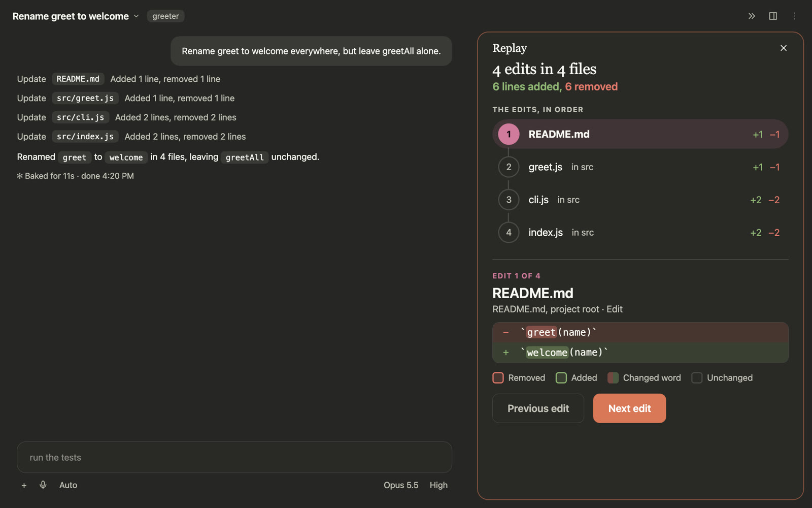Click the "Baked for 11s" status text
Screen dimensions: 812x508
[x=75, y=176]
